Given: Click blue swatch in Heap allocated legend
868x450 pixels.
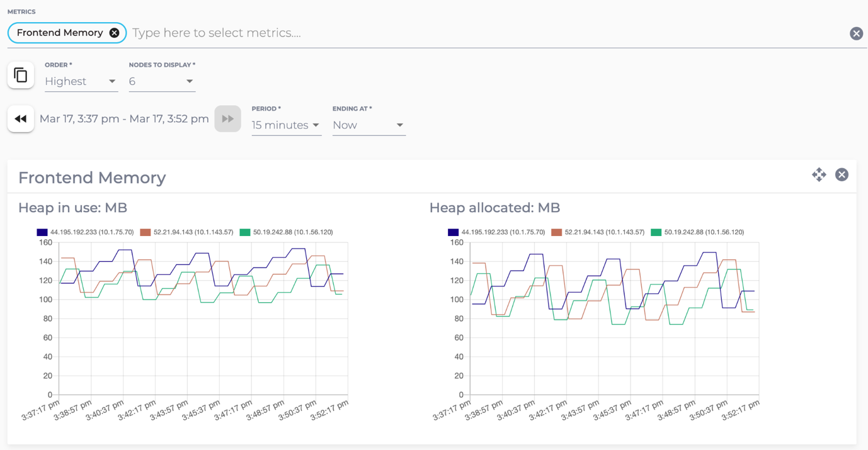Looking at the screenshot, I should click(x=453, y=232).
